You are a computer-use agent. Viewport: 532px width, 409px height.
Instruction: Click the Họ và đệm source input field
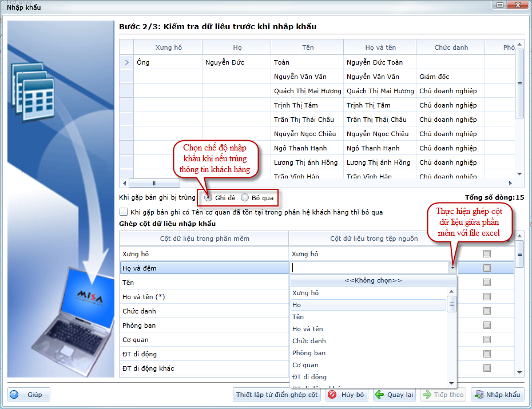coord(369,268)
